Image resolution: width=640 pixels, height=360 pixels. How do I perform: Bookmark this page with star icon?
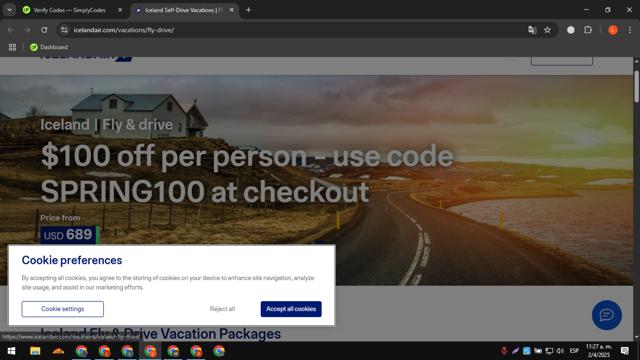[547, 30]
